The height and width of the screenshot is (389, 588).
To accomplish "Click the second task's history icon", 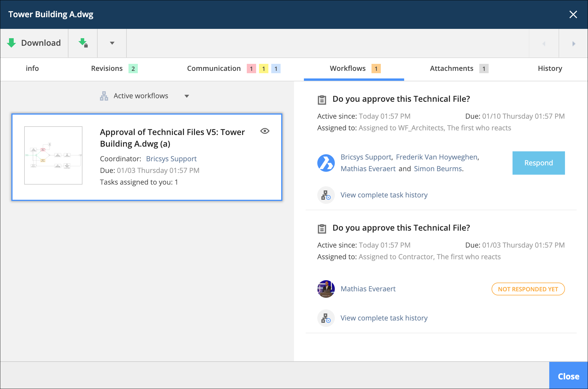I will point(326,318).
